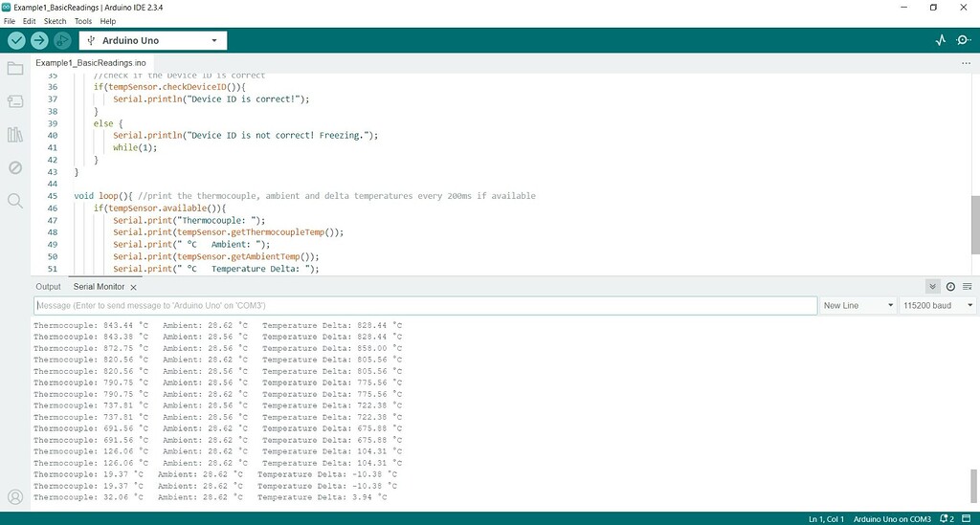This screenshot has width=980, height=525.
Task: Open the Sketch menu
Action: click(55, 21)
